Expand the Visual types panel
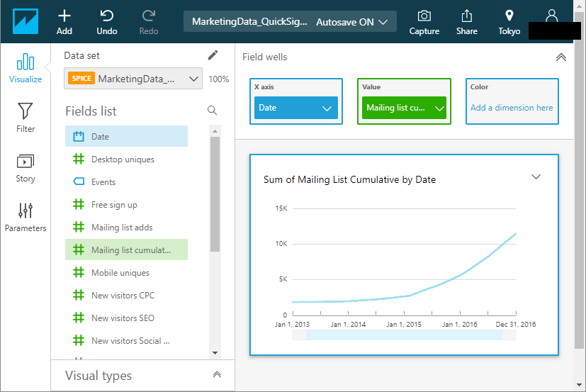Viewport: 586px width, 392px height. [217, 375]
